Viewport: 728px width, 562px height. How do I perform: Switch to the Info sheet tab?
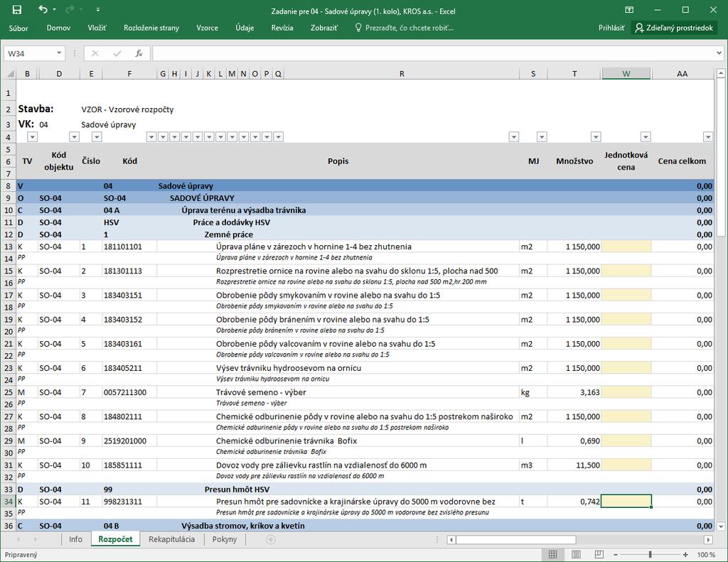(x=75, y=539)
